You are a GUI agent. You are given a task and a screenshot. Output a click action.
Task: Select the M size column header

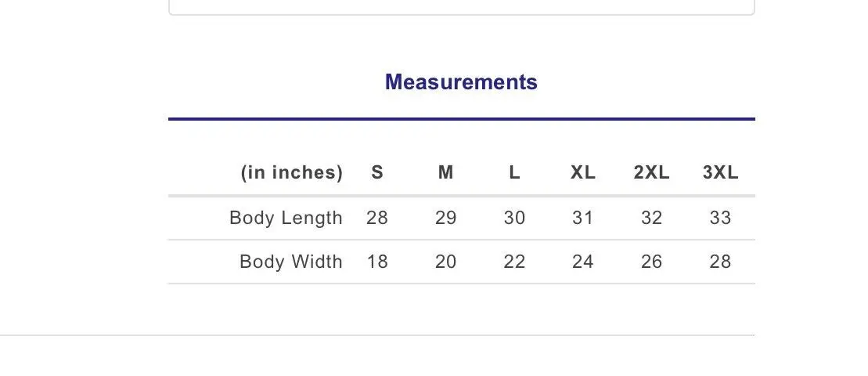[445, 173]
